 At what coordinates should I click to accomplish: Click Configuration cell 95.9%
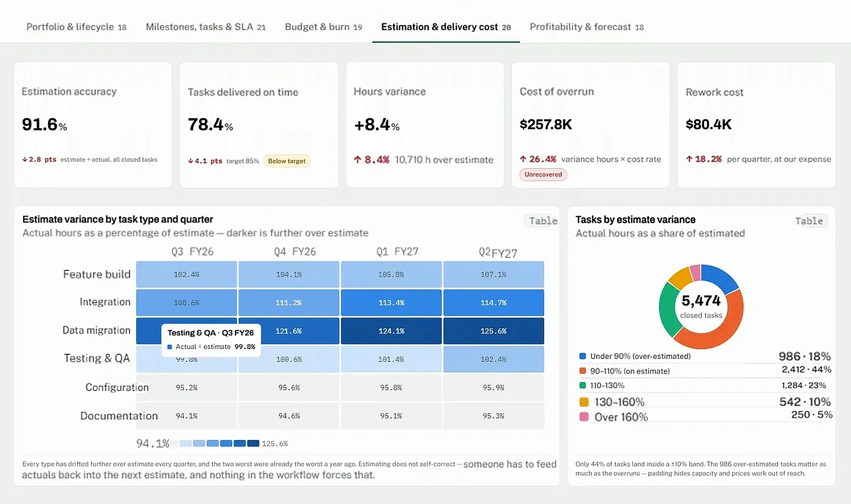(493, 388)
